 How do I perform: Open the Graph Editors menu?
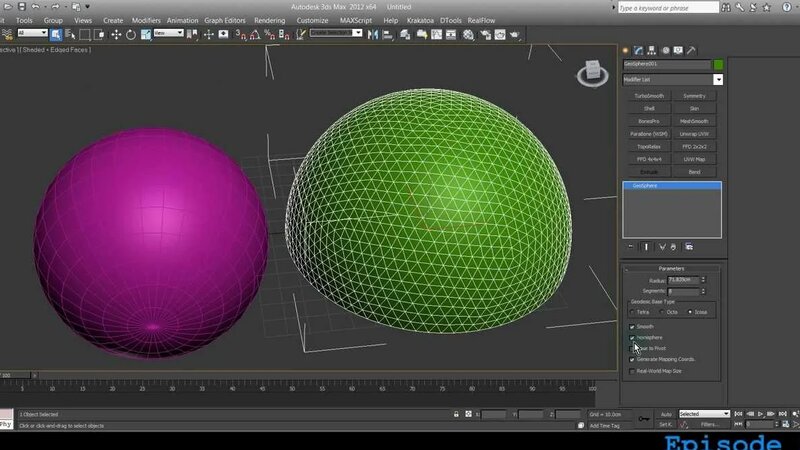(225, 20)
